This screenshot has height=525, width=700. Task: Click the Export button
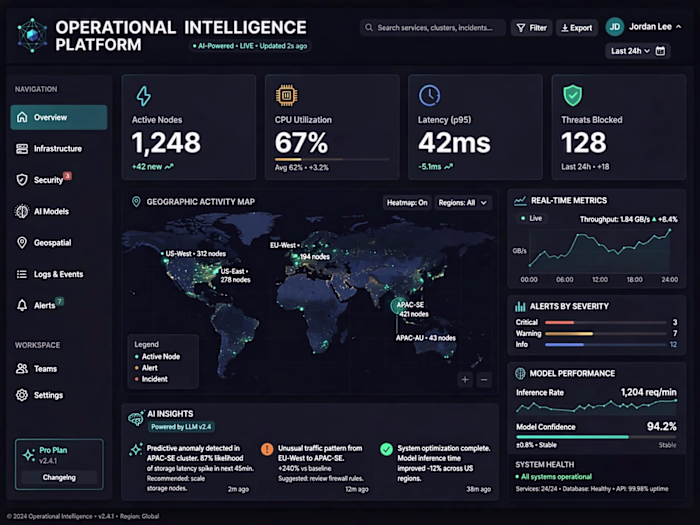577,28
